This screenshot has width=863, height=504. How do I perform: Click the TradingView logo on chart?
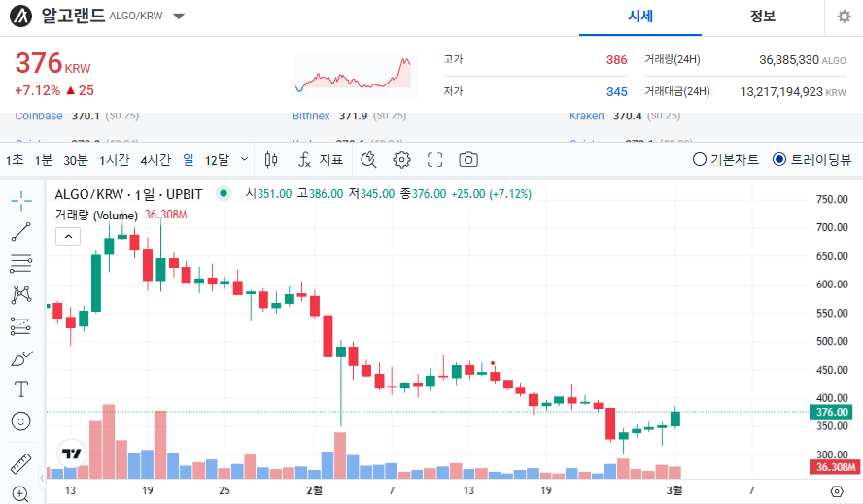pos(72,454)
